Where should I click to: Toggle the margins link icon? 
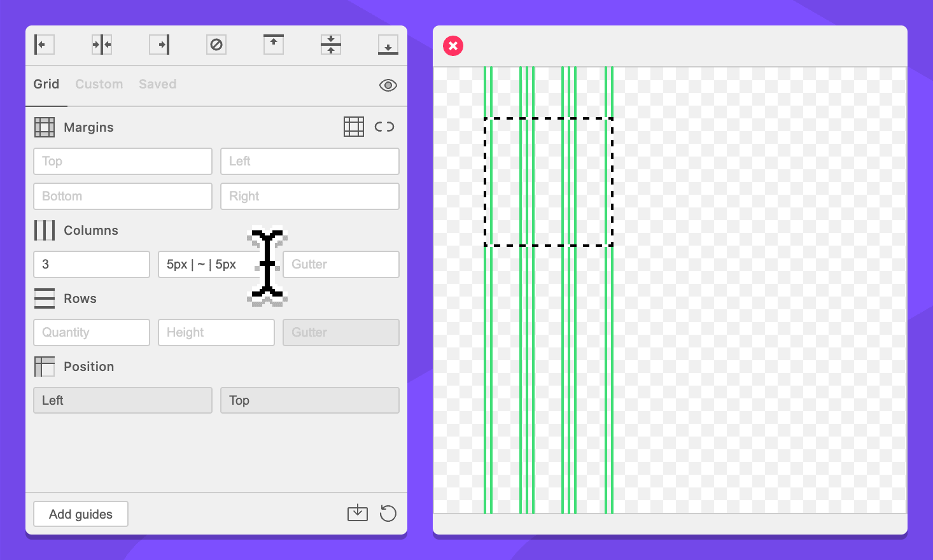(384, 127)
